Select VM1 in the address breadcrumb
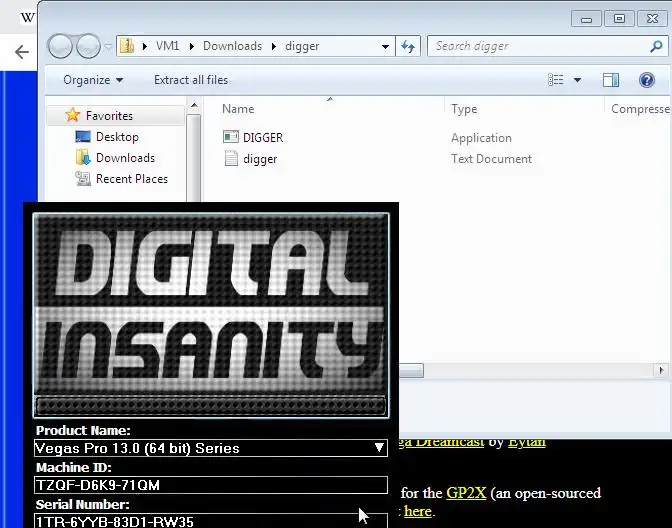The image size is (672, 528). point(167,46)
